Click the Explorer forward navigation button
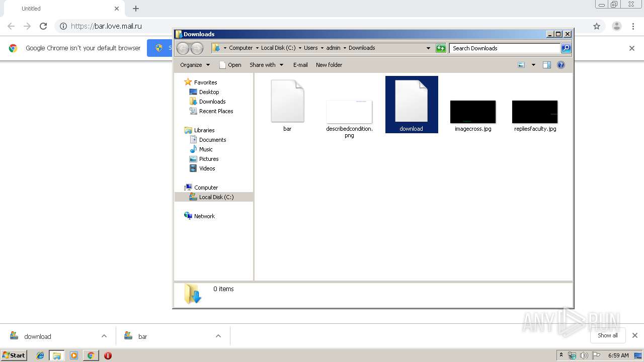The image size is (644, 362). click(x=197, y=48)
